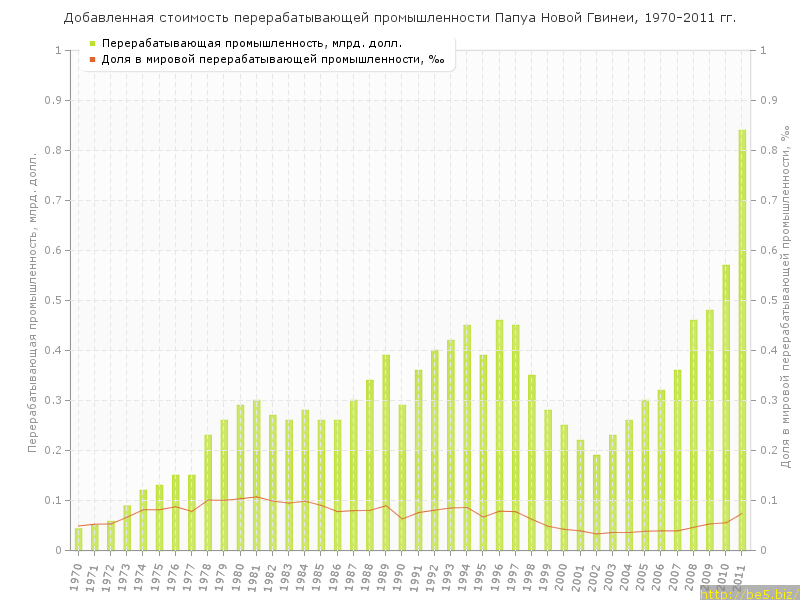Select the 2010 bar
Viewport: 800px width, 600px height.
pyautogui.click(x=726, y=408)
